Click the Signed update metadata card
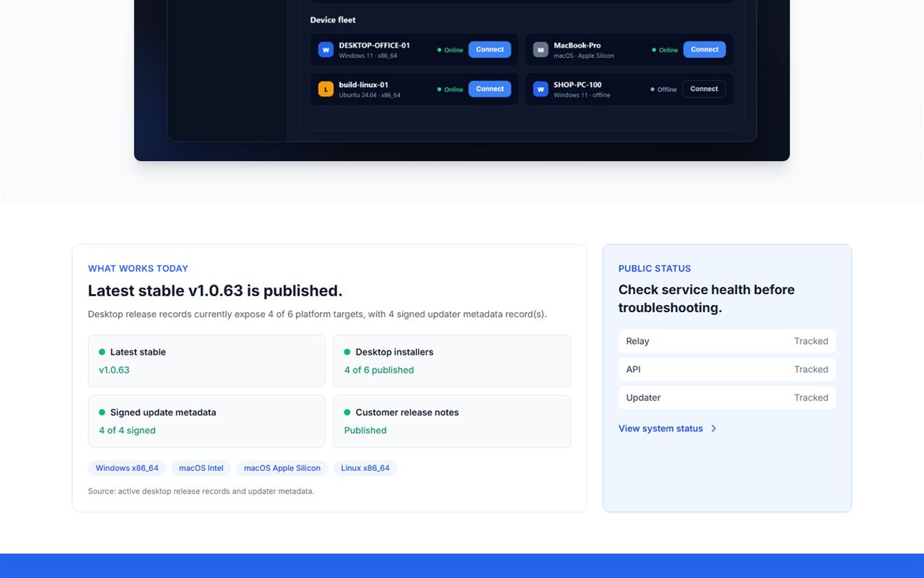The width and height of the screenshot is (924, 578). pyautogui.click(x=206, y=421)
